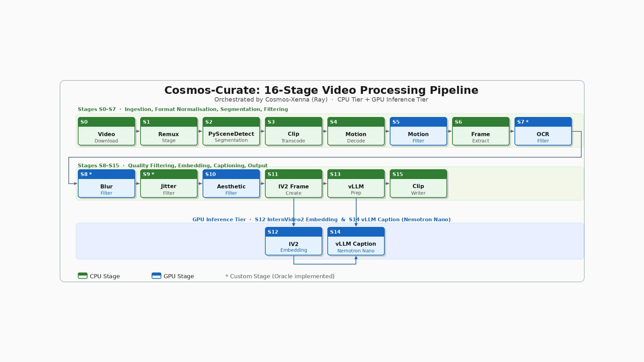The image size is (644, 362).
Task: Select the S0 Video Download stage
Action: (106, 131)
